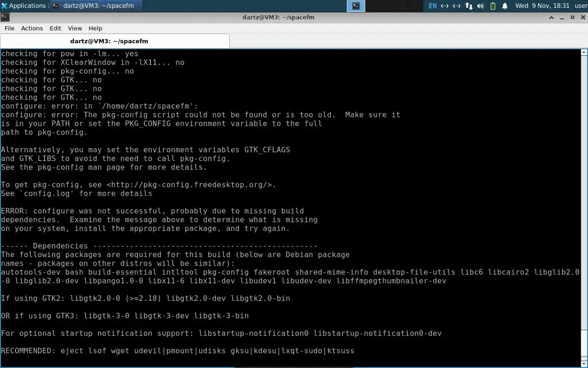Open the notifications bell icon

click(505, 6)
